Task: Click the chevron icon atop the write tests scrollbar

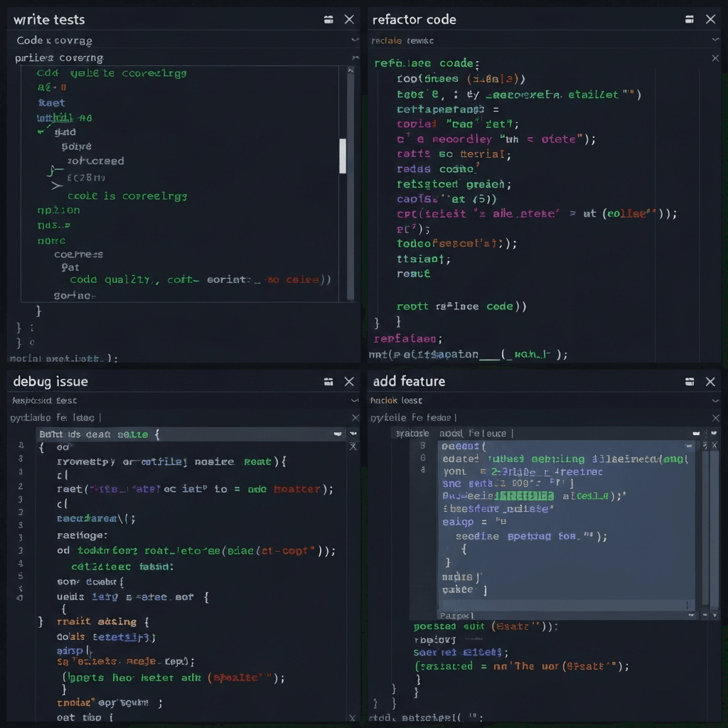Action: (x=349, y=69)
